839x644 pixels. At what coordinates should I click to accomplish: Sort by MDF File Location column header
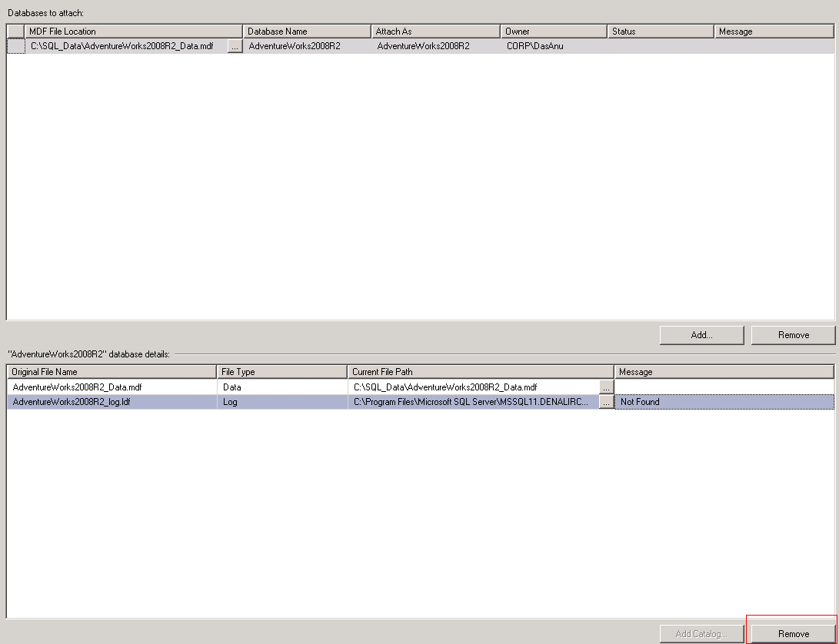click(133, 32)
